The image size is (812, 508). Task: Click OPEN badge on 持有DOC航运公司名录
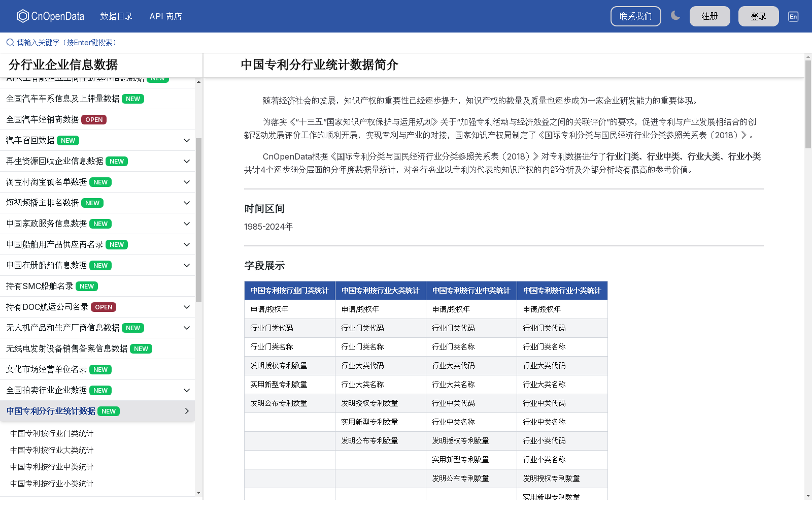point(104,307)
